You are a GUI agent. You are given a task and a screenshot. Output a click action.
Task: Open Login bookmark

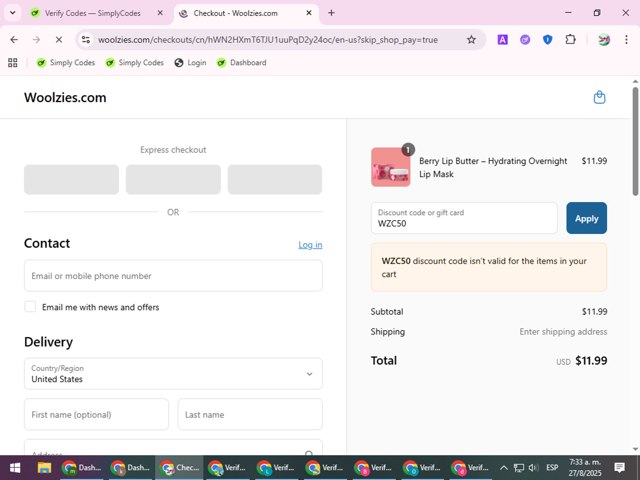tap(191, 62)
